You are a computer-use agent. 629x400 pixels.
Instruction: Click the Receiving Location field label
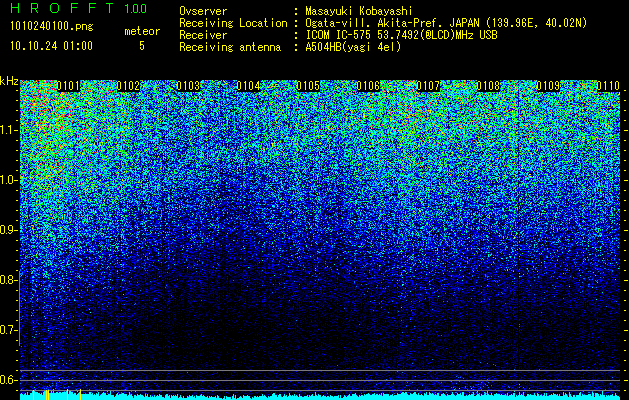click(x=233, y=23)
